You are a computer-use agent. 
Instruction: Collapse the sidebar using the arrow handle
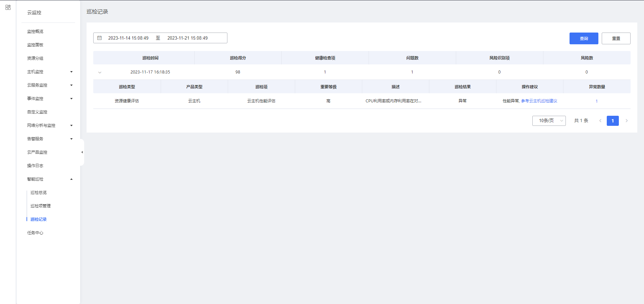(x=82, y=152)
